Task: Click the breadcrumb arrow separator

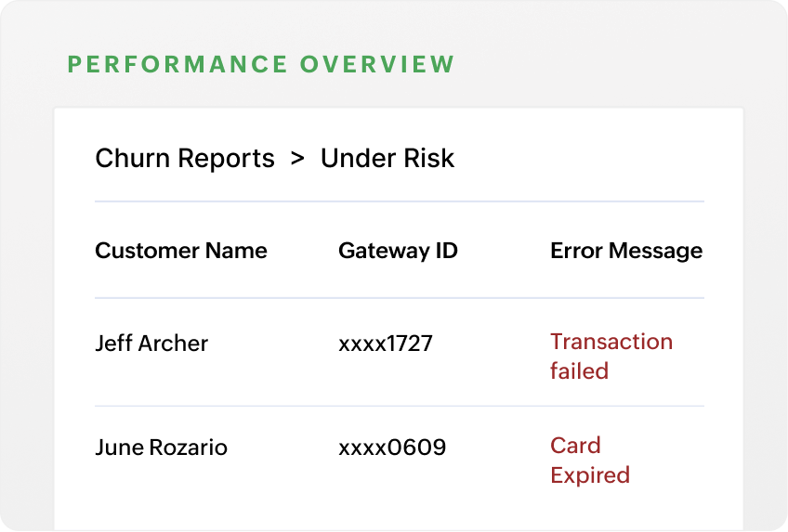Action: [297, 159]
